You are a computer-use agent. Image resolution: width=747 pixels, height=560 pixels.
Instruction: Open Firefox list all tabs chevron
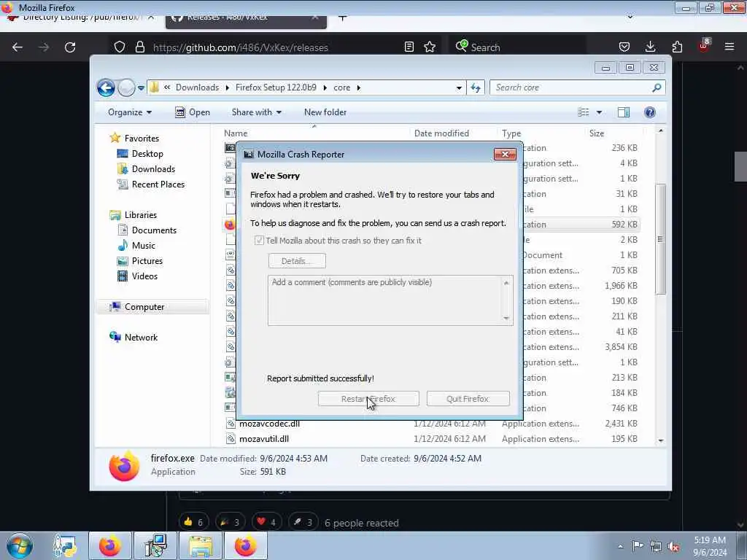630,17
